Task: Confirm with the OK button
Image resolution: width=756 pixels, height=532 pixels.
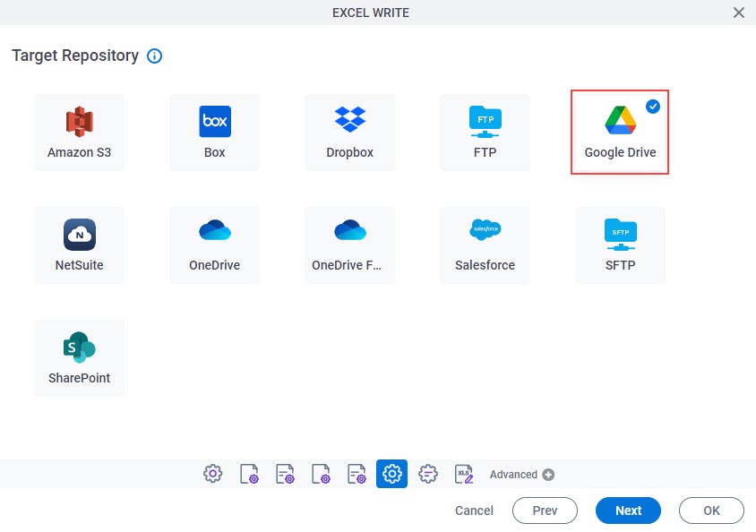Action: [711, 511]
